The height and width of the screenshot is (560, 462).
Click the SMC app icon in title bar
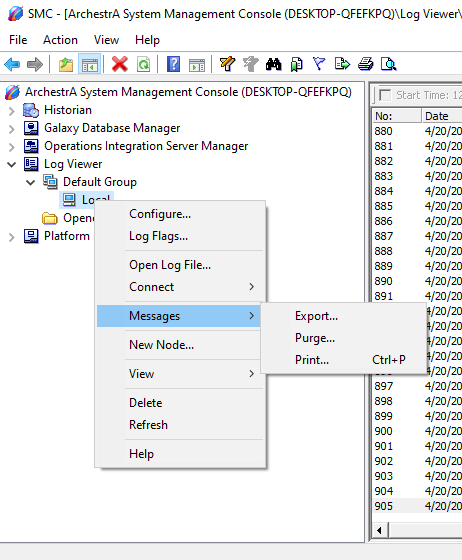click(x=15, y=14)
